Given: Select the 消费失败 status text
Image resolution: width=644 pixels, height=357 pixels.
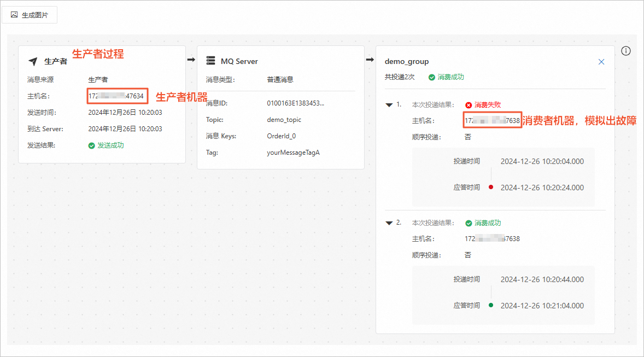Looking at the screenshot, I should click(x=488, y=105).
